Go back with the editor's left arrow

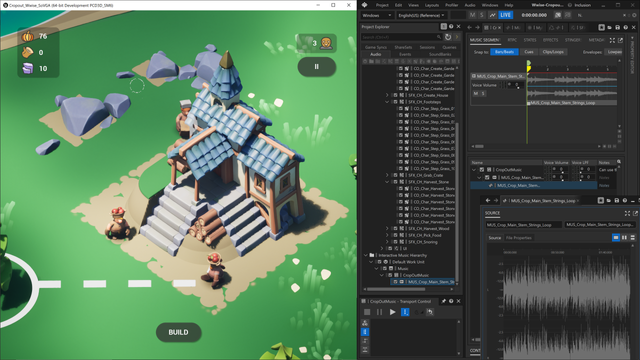(469, 28)
